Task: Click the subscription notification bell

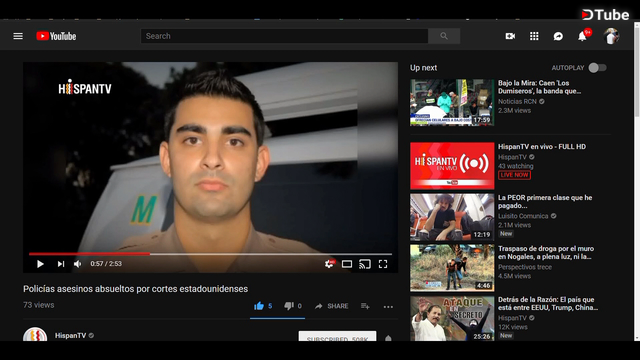Action: 388,338
